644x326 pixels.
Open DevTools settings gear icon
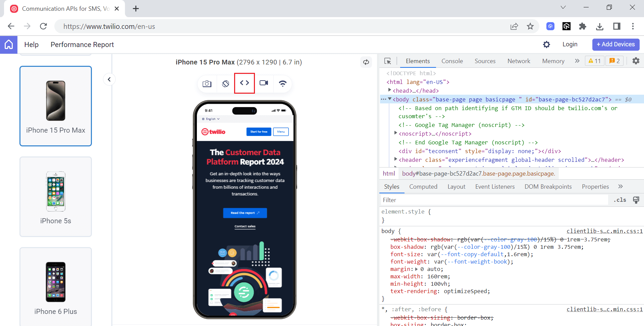pos(636,61)
